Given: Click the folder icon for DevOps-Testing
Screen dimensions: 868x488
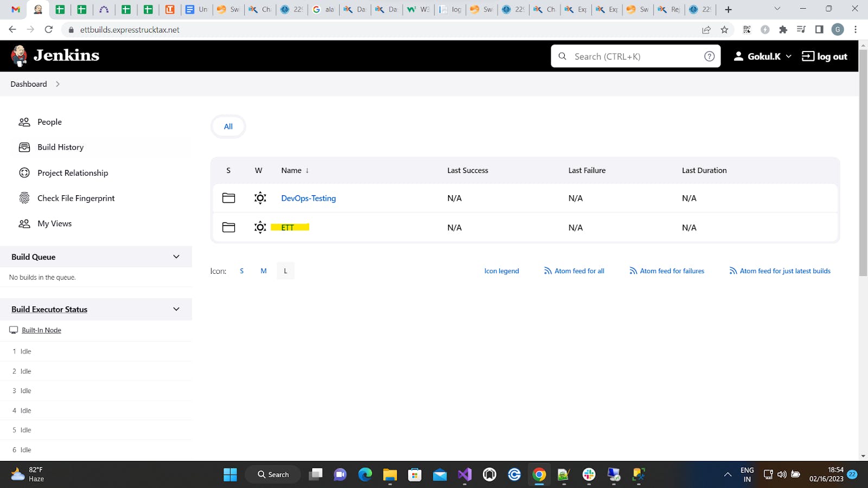Looking at the screenshot, I should [229, 198].
